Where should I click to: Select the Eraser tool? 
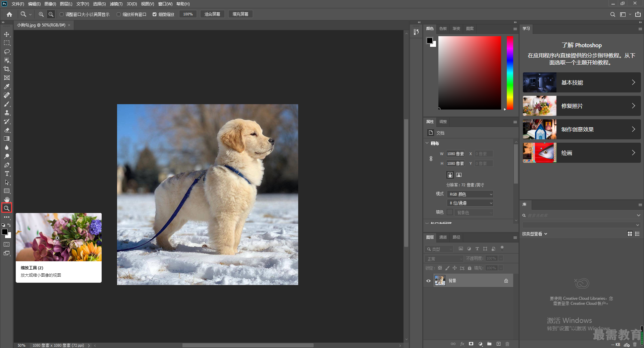tap(7, 130)
